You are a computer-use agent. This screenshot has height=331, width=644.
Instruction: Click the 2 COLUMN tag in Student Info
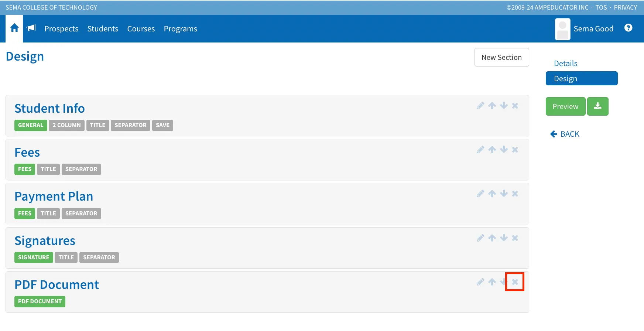[x=66, y=125]
